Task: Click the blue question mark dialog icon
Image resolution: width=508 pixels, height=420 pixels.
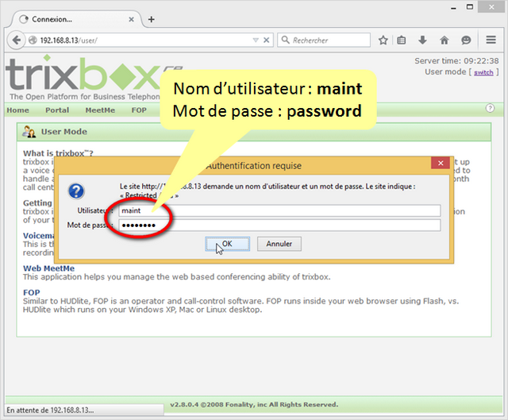Action: tap(76, 191)
